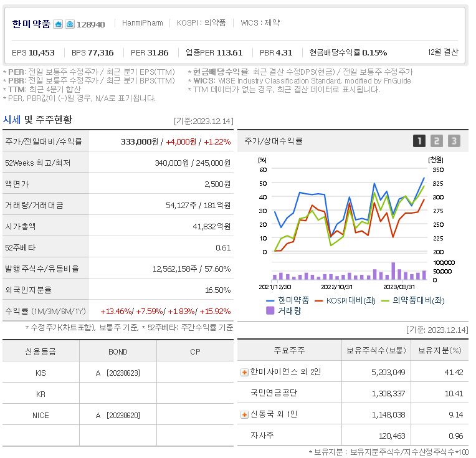476x458 pixels.
Task: Click the 1,308,337 shares held value
Action: pyautogui.click(x=389, y=394)
